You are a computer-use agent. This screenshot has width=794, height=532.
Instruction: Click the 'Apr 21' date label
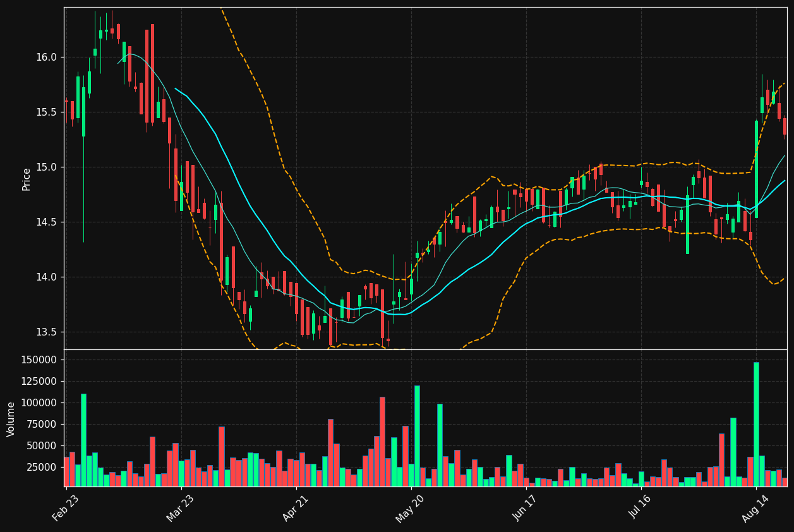tap(296, 509)
